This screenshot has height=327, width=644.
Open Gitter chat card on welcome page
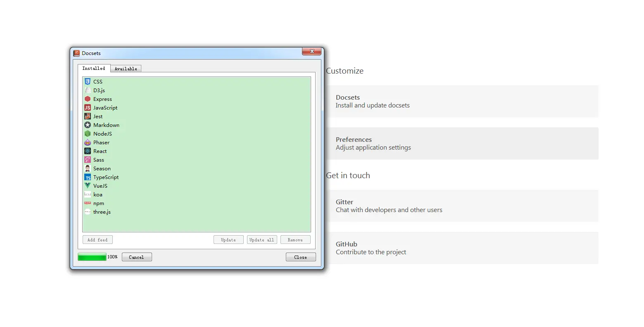pos(461,206)
